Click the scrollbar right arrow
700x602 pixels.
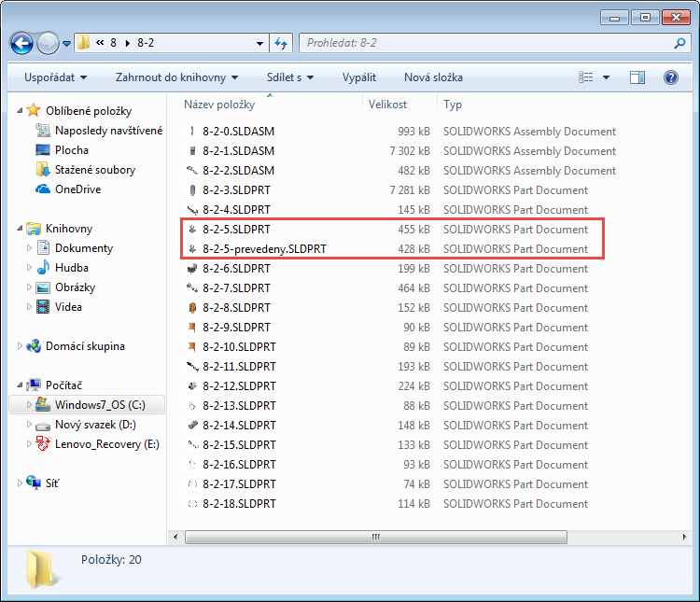[x=684, y=538]
